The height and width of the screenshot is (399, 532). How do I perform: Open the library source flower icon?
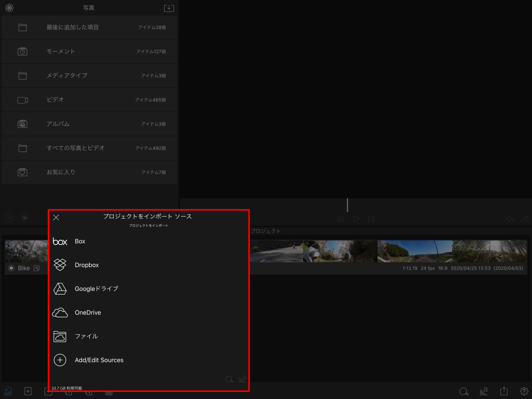pos(9,8)
